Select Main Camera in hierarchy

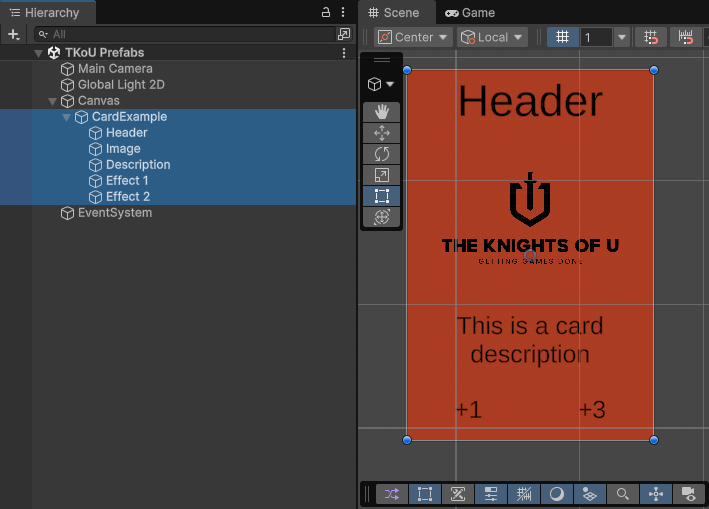(x=178, y=69)
